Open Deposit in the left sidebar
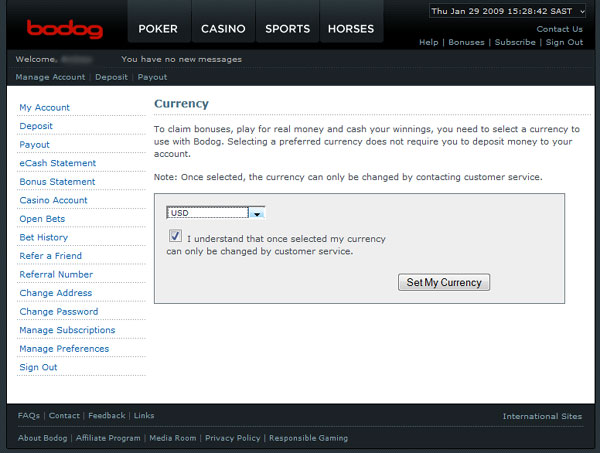The image size is (600, 453). coord(36,126)
